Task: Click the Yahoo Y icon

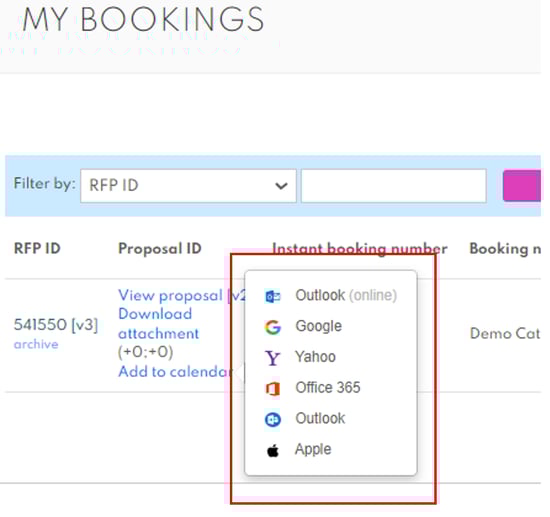Action: coord(273,358)
